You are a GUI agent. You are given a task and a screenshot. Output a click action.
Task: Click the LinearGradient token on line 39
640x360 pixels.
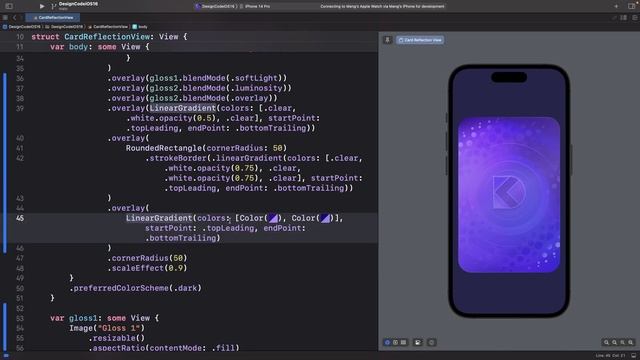[182, 108]
